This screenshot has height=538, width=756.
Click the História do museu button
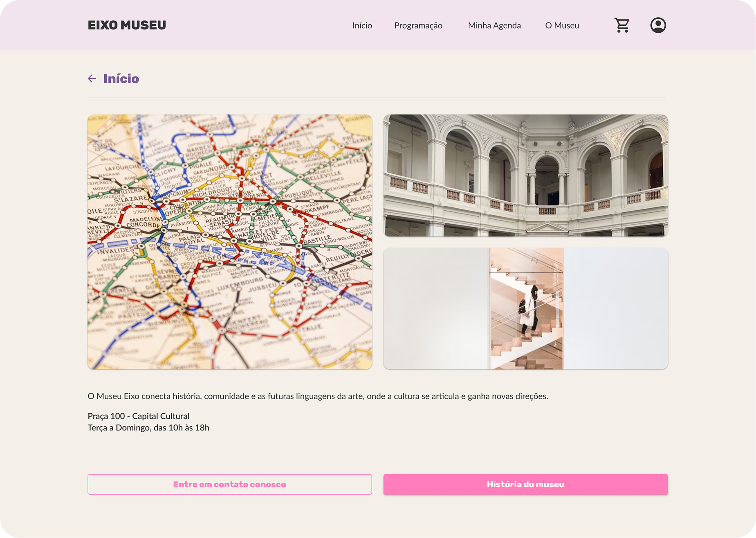pyautogui.click(x=525, y=484)
